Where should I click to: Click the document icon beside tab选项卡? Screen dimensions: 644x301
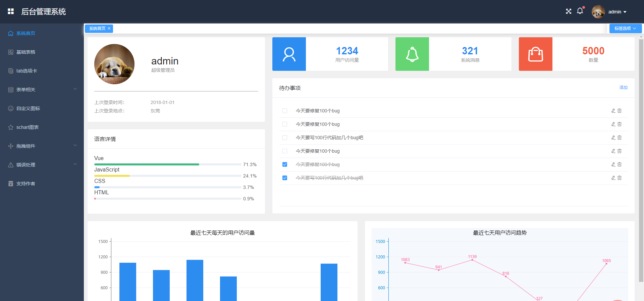(11, 71)
